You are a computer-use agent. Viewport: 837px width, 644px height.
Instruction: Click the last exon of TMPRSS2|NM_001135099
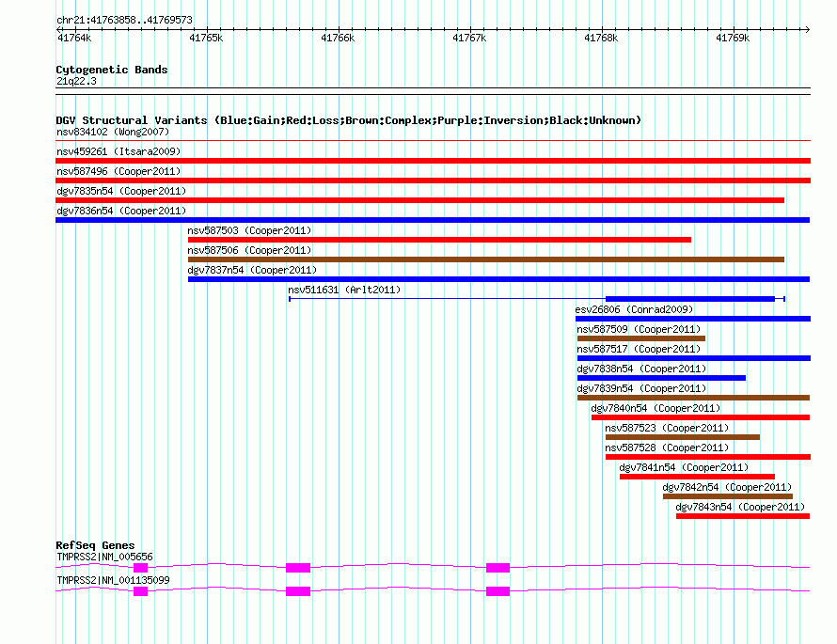497,591
